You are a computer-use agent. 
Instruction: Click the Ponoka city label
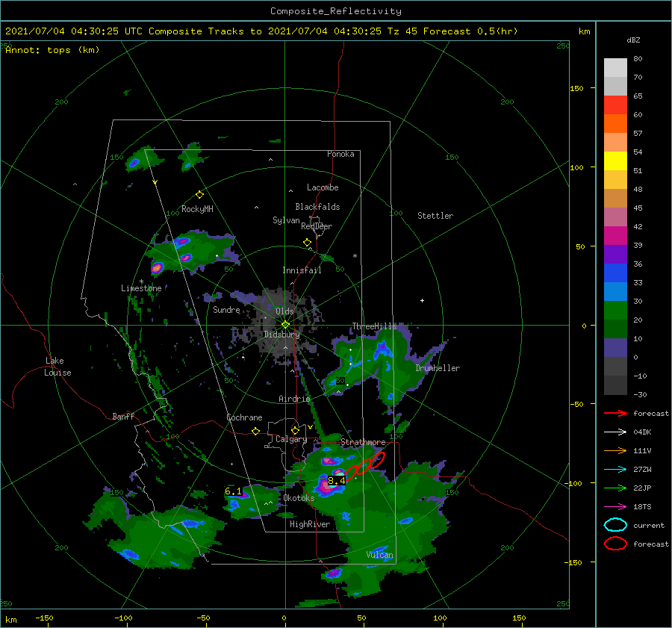coord(340,154)
